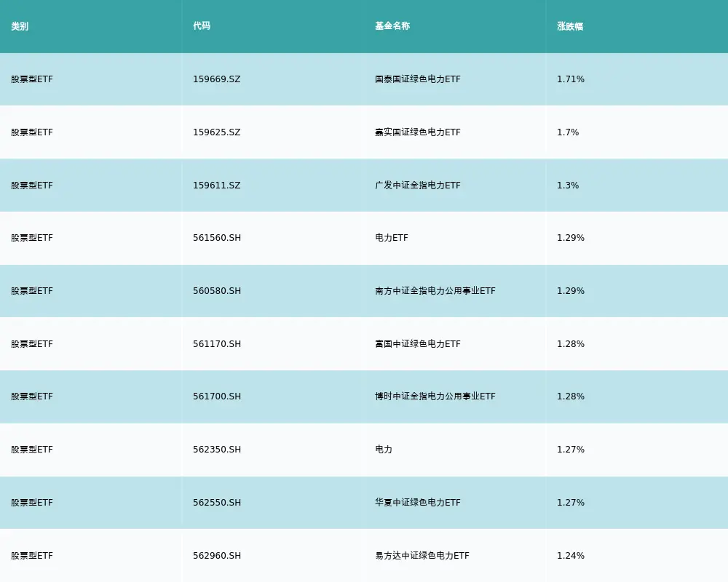The image size is (728, 582).
Task: Click the 涨跌幅 column header
Action: tap(570, 26)
